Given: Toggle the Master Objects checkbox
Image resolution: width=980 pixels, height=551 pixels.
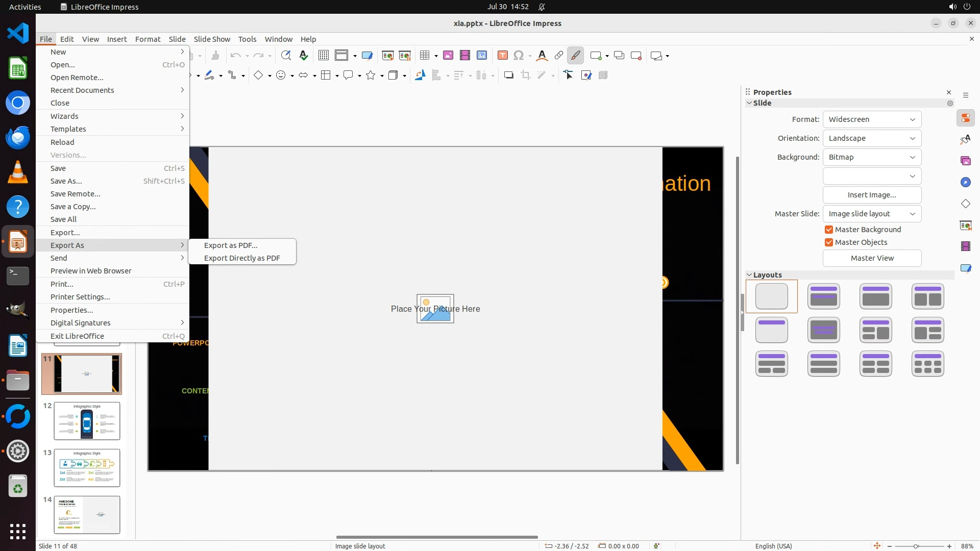Looking at the screenshot, I should tap(829, 242).
